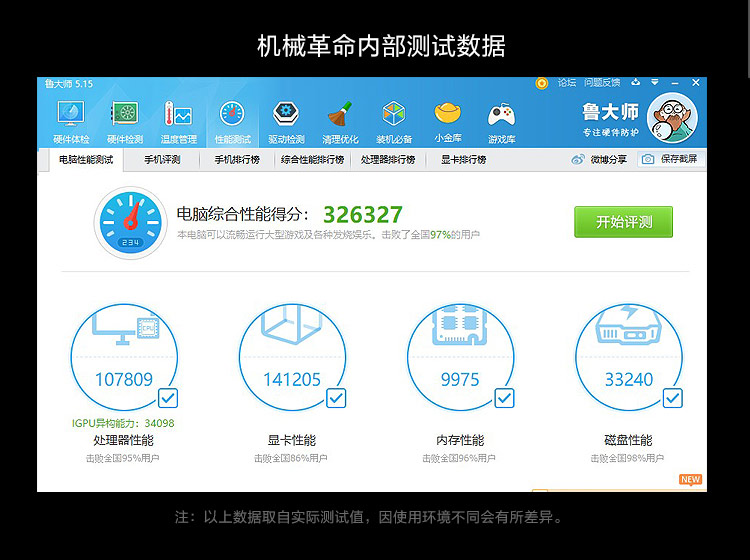Click the IGPU异构能力: 34098 text
Viewport: 750px width, 560px height.
tap(123, 423)
